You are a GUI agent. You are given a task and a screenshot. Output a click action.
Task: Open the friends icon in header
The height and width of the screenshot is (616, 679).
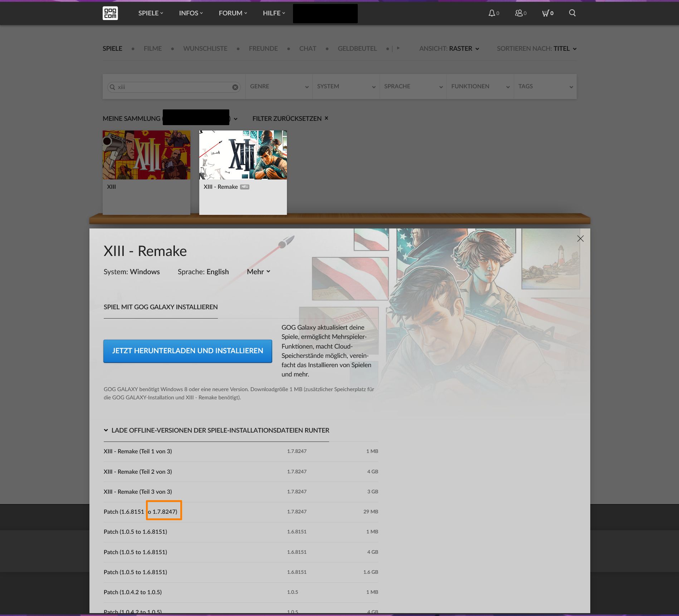pyautogui.click(x=521, y=13)
